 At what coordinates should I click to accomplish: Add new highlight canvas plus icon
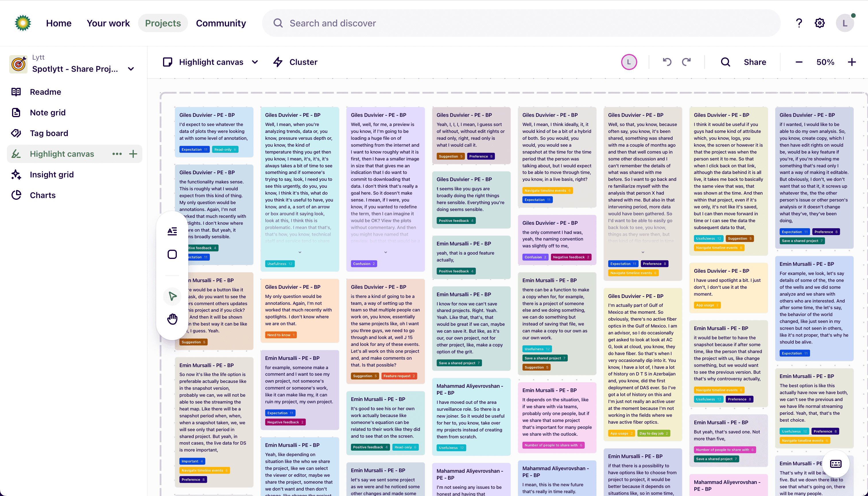coord(133,154)
